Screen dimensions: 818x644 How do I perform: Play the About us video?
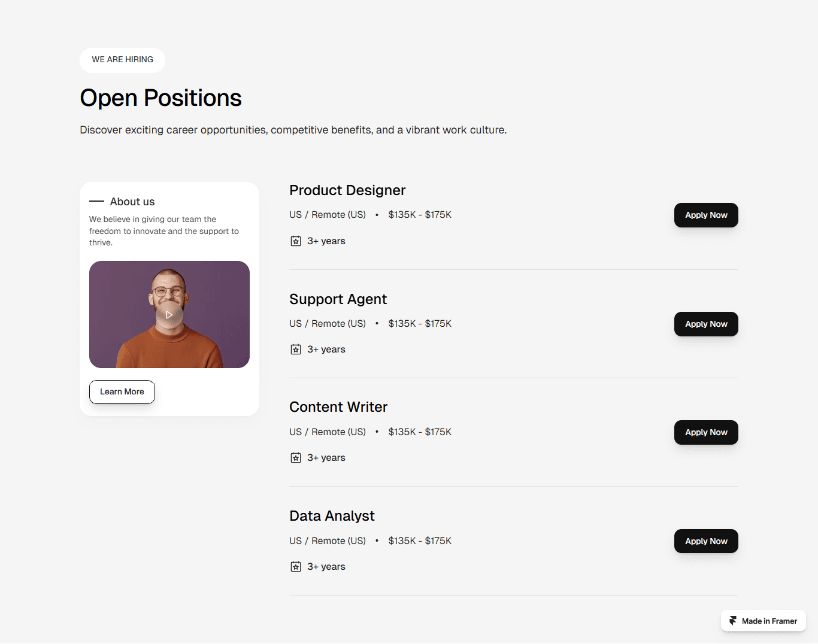point(169,314)
